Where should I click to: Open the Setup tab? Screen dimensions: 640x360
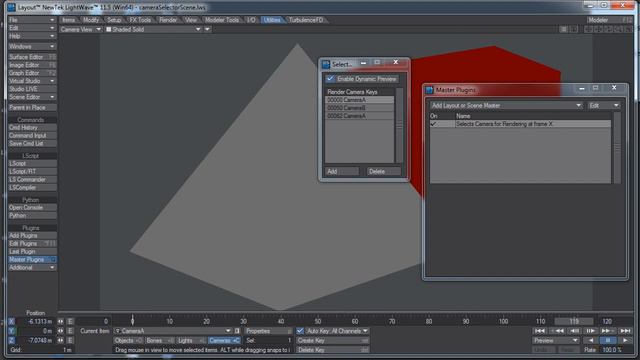pyautogui.click(x=114, y=20)
